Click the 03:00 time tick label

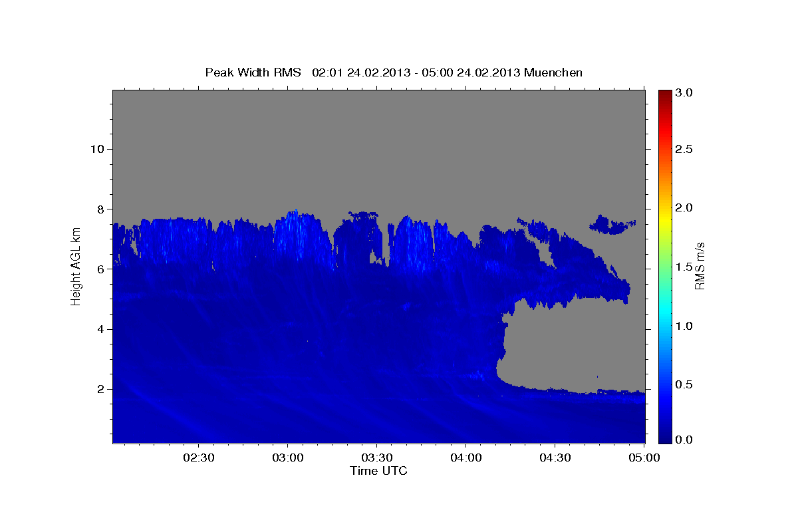(x=287, y=458)
